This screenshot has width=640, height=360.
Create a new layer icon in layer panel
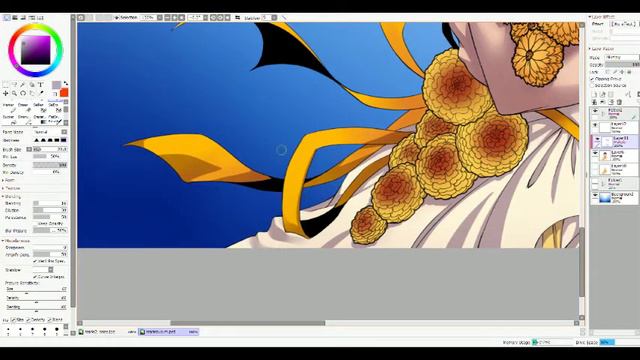click(x=594, y=94)
